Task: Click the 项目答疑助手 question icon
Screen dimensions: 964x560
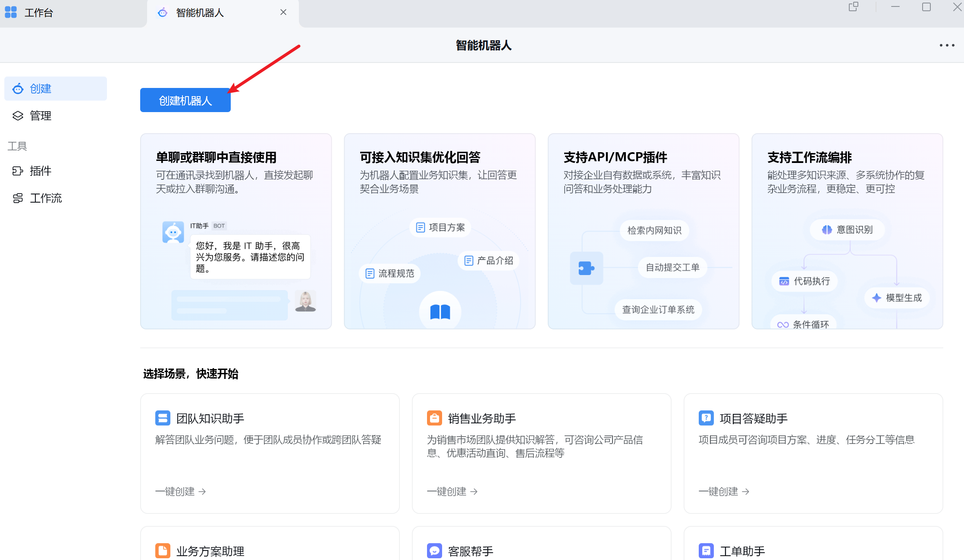Action: point(706,418)
